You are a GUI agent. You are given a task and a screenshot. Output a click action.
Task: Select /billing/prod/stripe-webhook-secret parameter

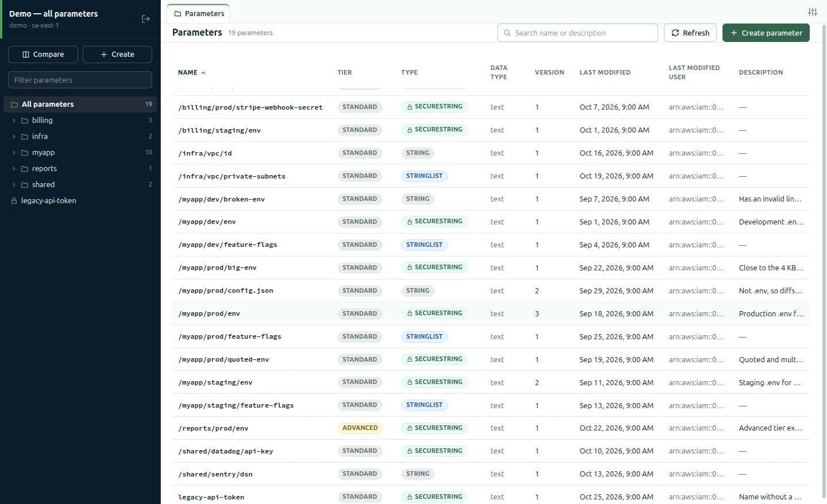pyautogui.click(x=250, y=107)
